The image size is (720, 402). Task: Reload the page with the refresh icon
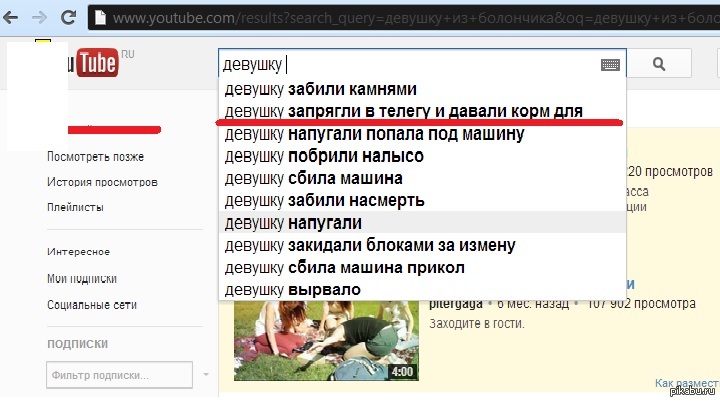pos(67,17)
